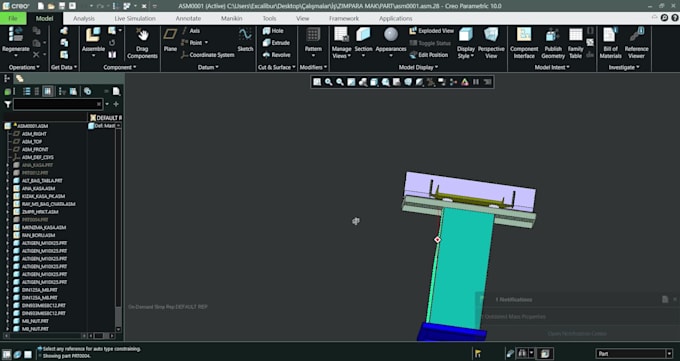Click the Assemble component icon
This screenshot has height=361, width=680.
[x=93, y=35]
